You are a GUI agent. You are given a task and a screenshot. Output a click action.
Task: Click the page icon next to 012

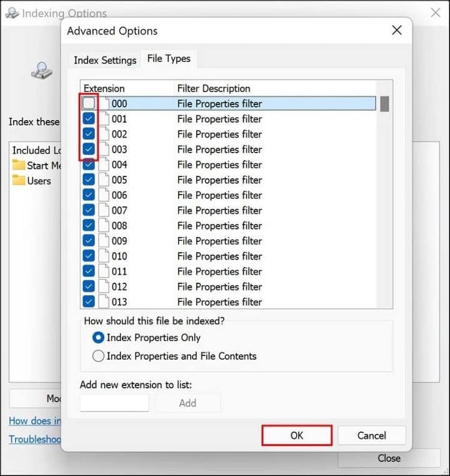103,287
